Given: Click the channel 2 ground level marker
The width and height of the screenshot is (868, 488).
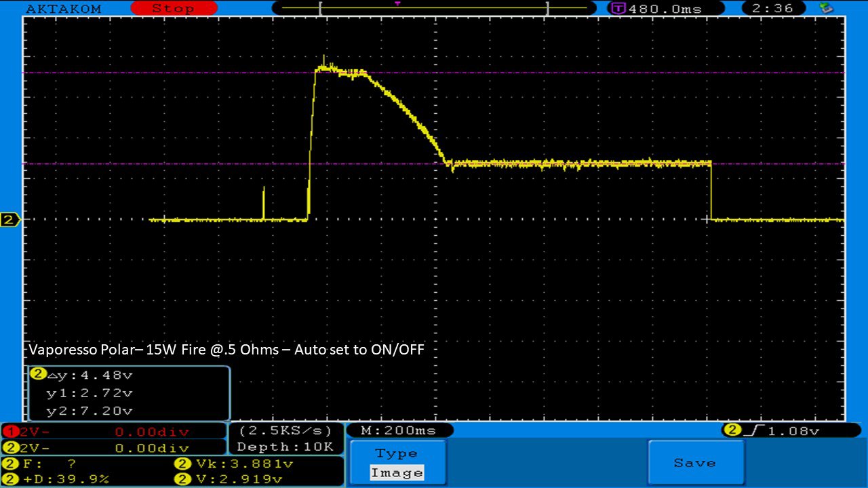Looking at the screenshot, I should coord(10,220).
